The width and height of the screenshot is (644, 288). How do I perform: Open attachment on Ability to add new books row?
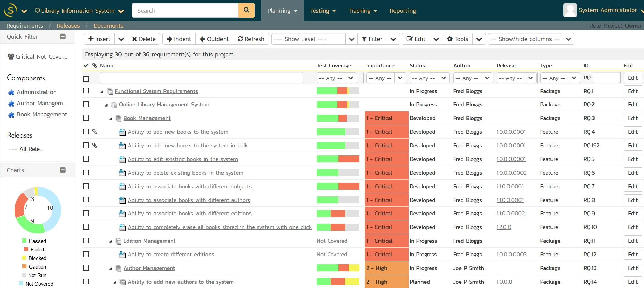pos(95,132)
